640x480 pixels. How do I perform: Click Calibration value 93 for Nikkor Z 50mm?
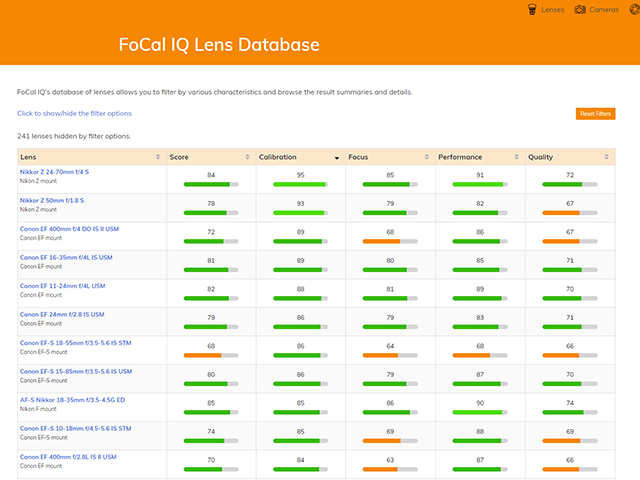coord(300,204)
